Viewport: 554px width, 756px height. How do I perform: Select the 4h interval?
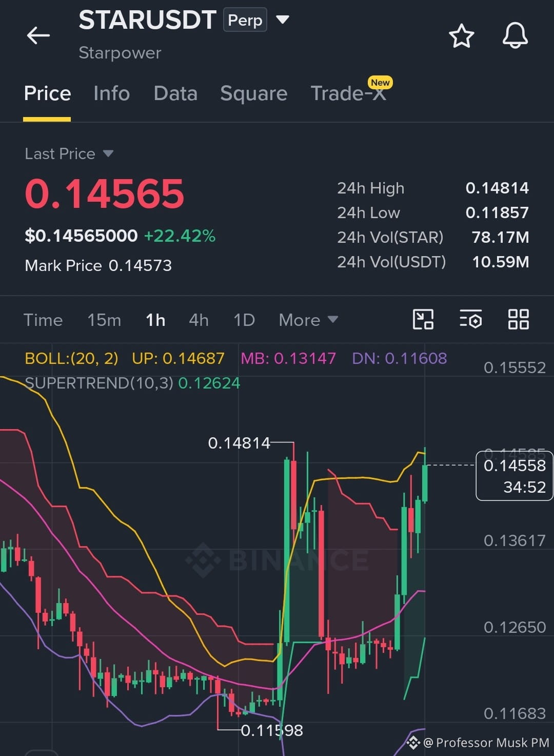[x=199, y=320]
